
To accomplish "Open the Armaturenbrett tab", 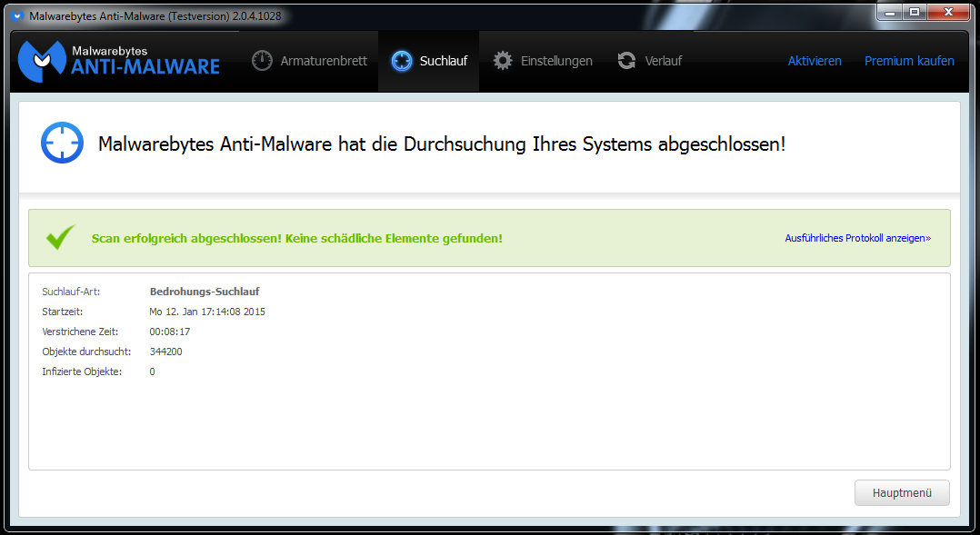I will pos(309,61).
